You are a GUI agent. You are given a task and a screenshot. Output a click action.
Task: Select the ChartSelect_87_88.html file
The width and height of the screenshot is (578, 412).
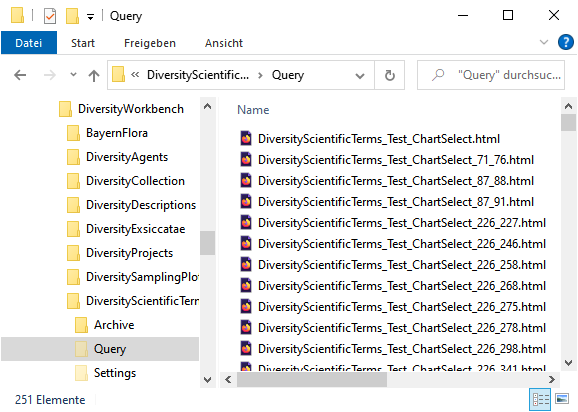(396, 181)
